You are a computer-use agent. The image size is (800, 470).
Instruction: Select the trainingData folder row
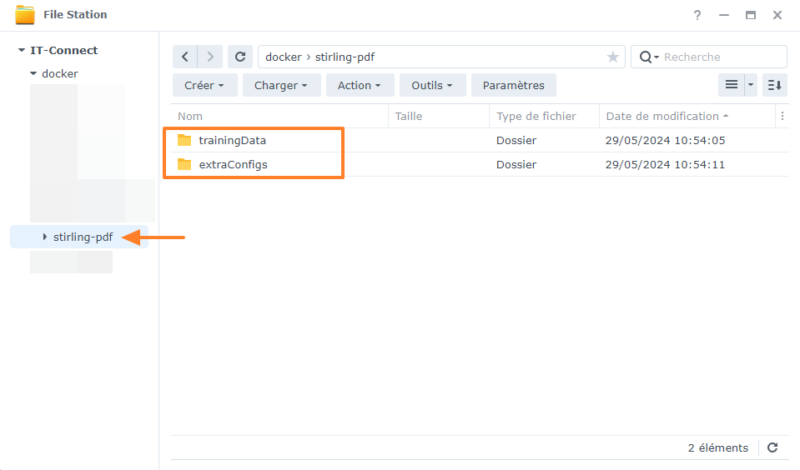pos(480,140)
